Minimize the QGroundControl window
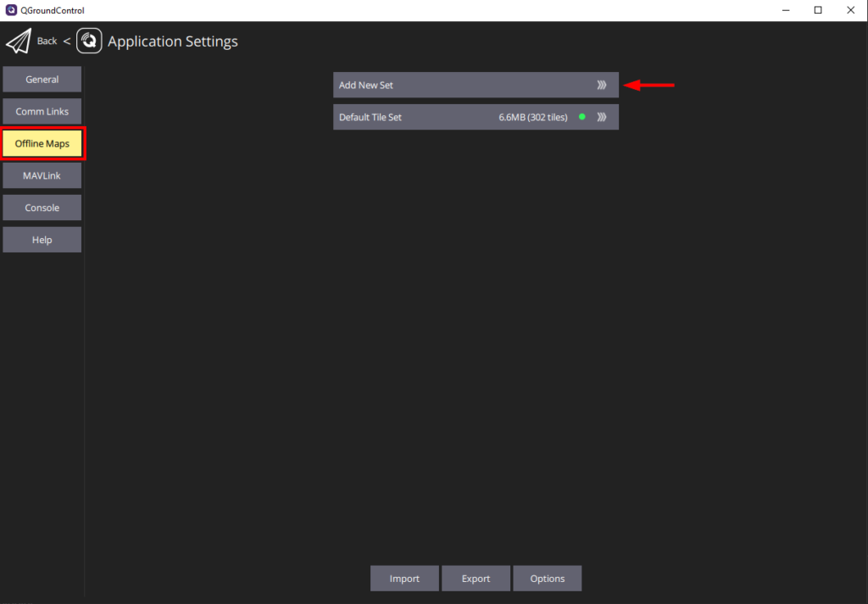Viewport: 868px width, 604px height. 785,9
